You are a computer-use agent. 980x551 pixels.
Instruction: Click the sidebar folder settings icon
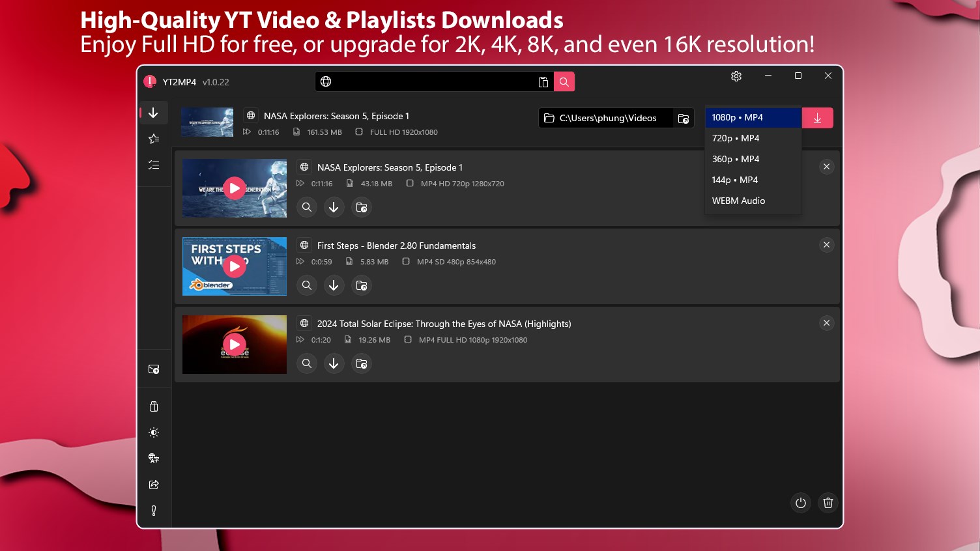click(x=154, y=369)
